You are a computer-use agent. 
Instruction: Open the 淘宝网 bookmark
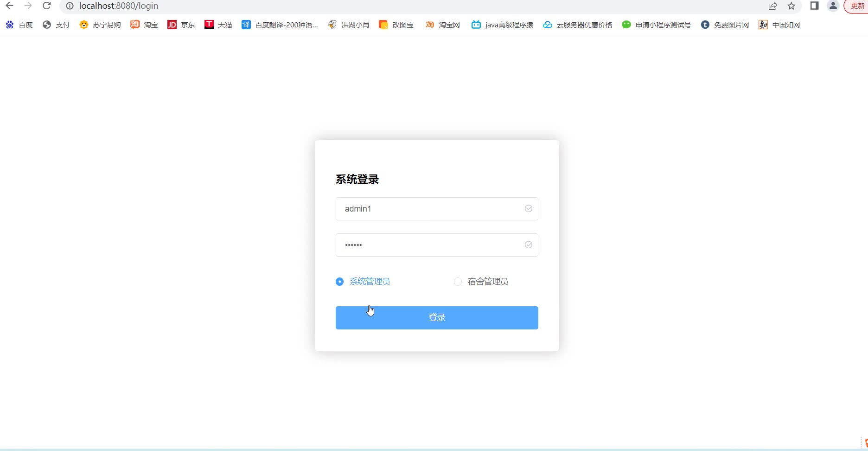[443, 25]
